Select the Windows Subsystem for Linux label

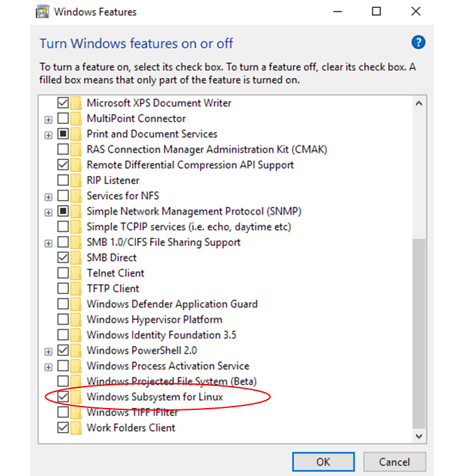(155, 397)
